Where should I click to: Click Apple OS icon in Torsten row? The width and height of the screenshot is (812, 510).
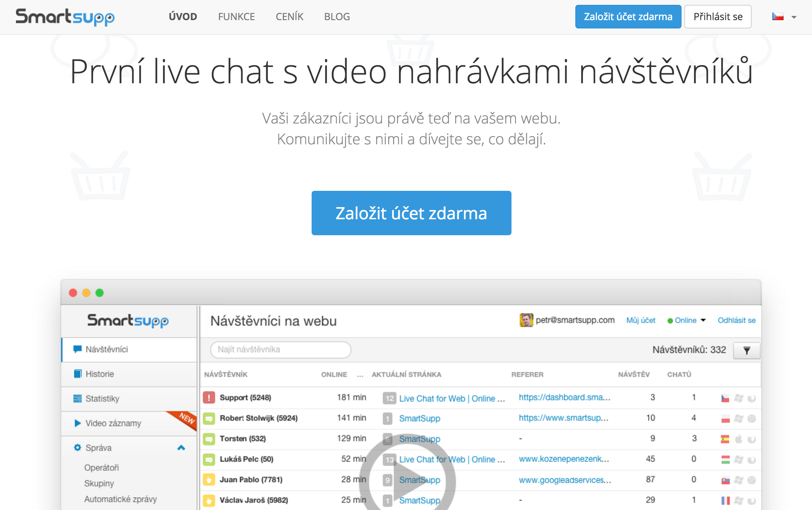(738, 439)
